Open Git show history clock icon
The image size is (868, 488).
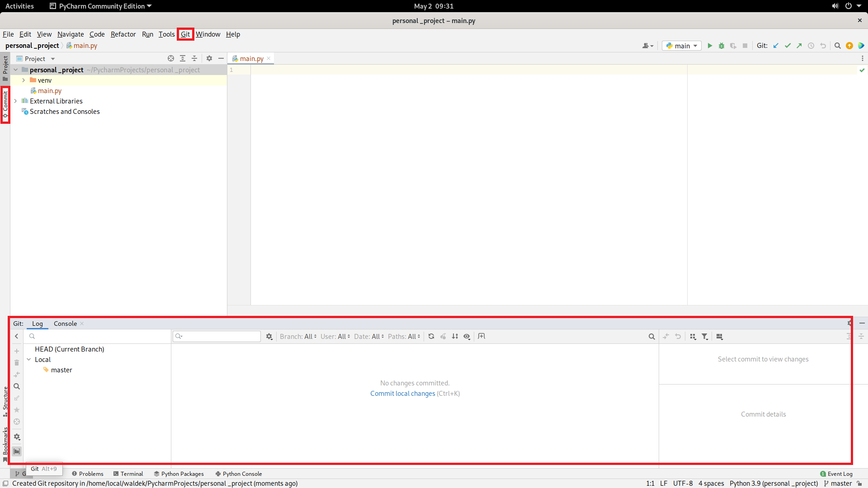click(811, 46)
